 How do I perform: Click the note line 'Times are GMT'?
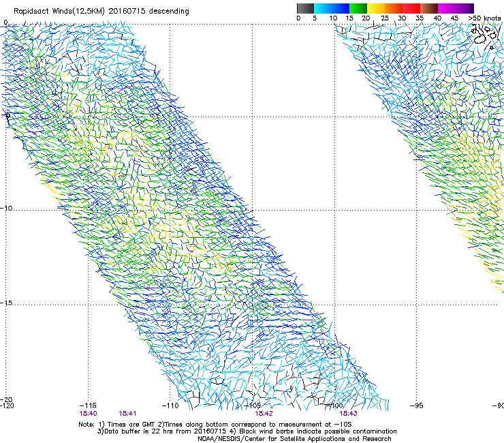[131, 425]
